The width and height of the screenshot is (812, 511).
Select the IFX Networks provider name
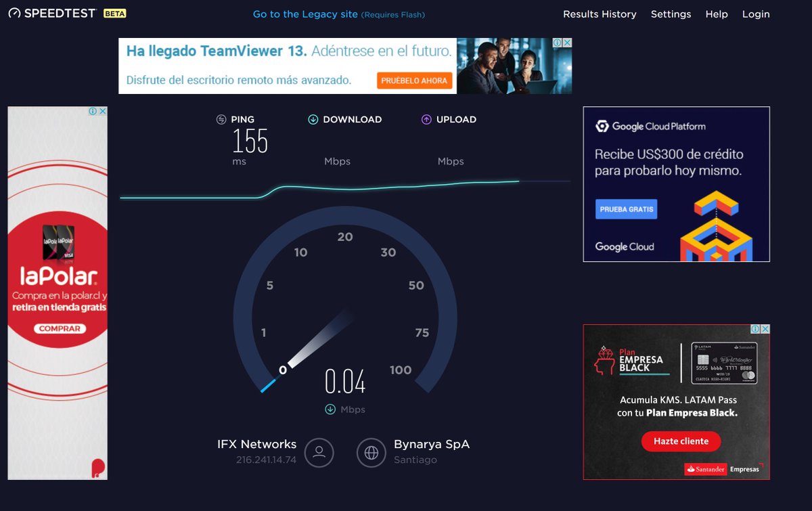coord(256,445)
